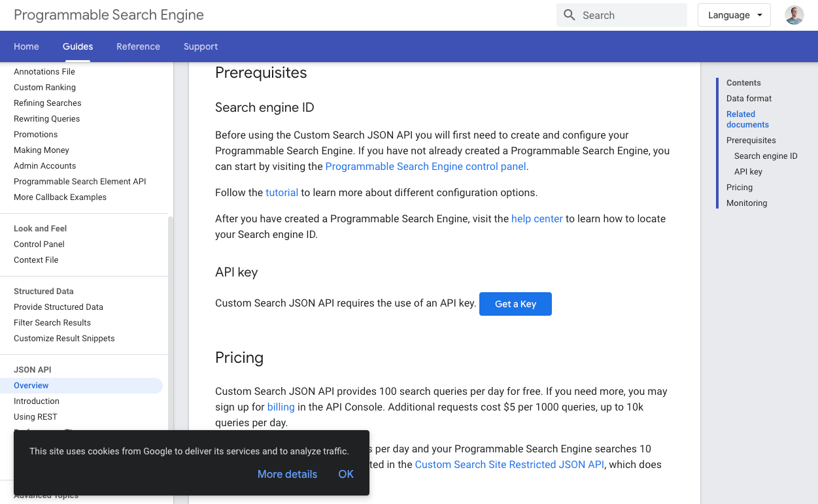Image resolution: width=818 pixels, height=504 pixels.
Task: Open Provide Structured Data page
Action: (58, 307)
